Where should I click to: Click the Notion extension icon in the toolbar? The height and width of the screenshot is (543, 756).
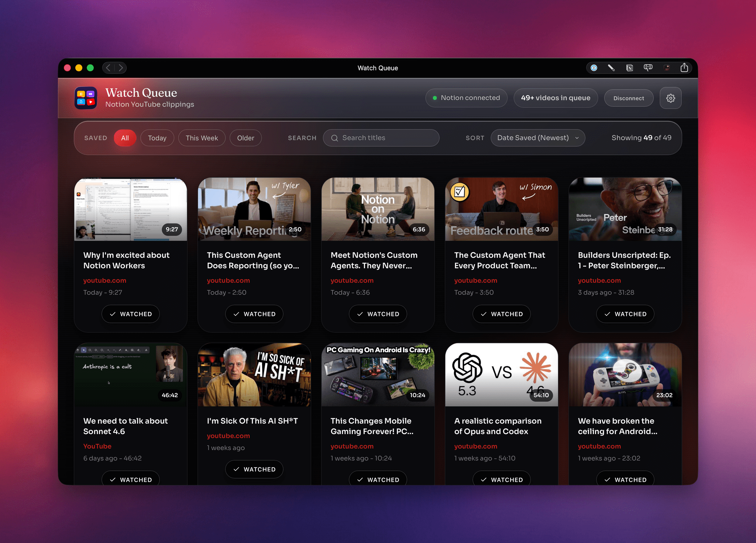coord(630,68)
